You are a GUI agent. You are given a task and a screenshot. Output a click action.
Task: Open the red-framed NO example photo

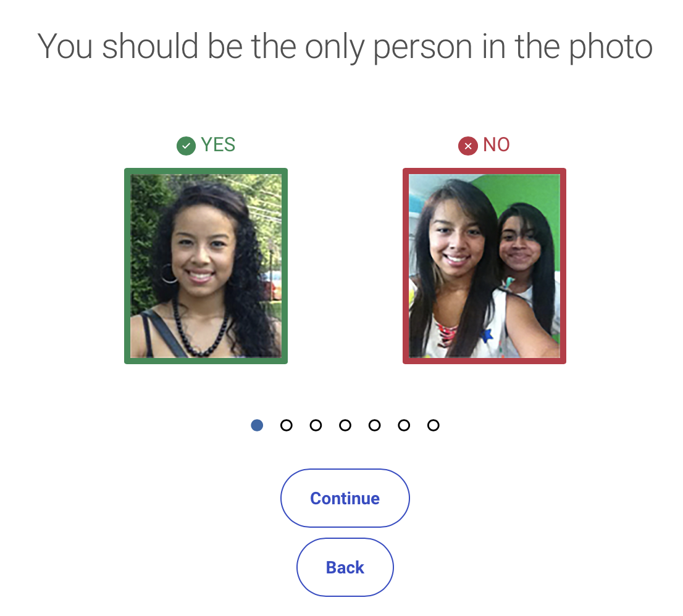pyautogui.click(x=484, y=266)
